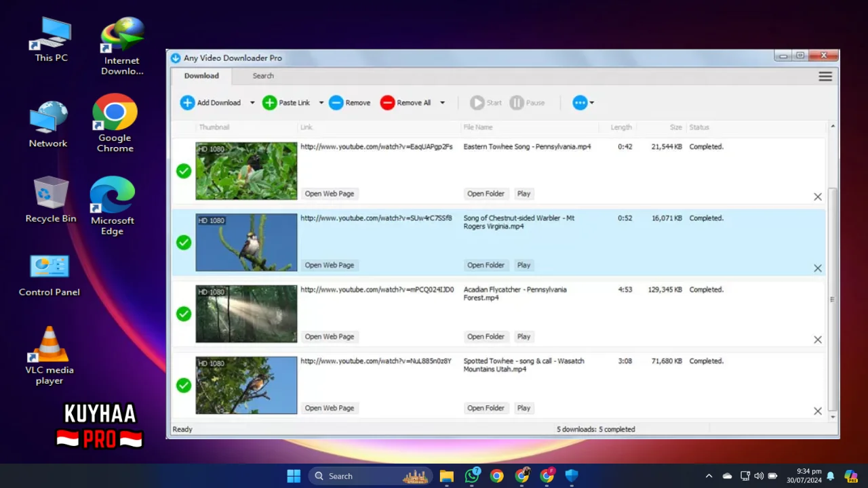
Task: Open Folder for Chestnut-sided Warbler video
Action: coord(486,265)
